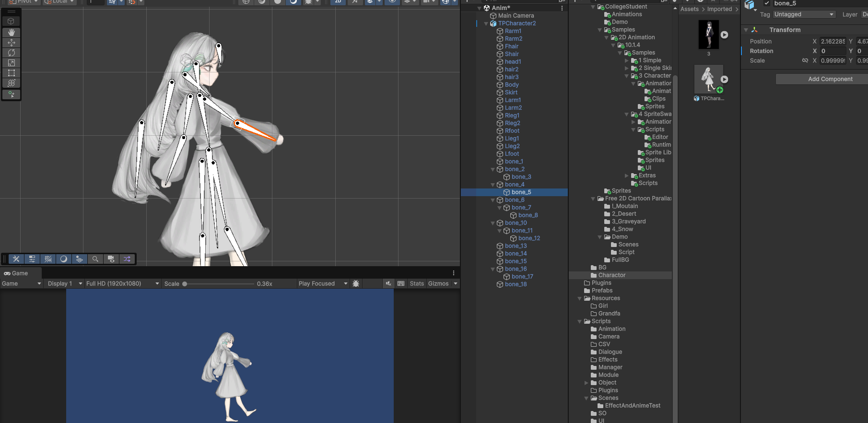
Task: Toggle bone_5 active checkbox in Inspector
Action: pyautogui.click(x=766, y=3)
